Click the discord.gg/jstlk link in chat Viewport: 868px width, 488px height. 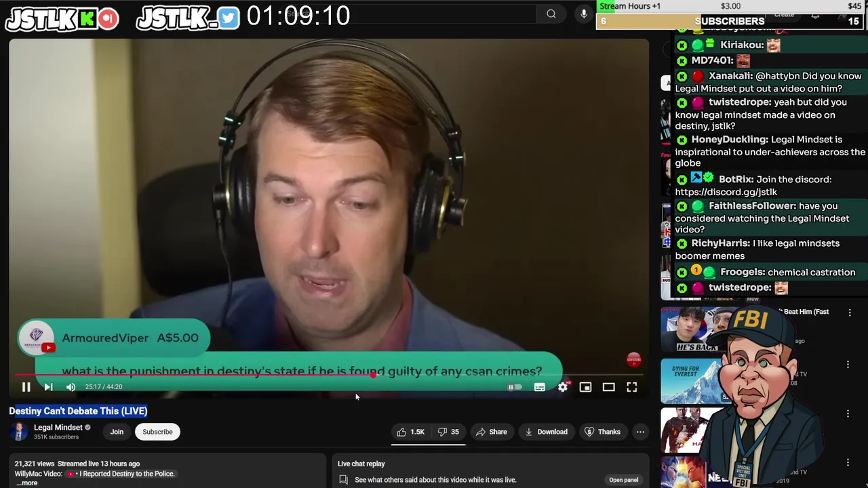click(x=726, y=192)
